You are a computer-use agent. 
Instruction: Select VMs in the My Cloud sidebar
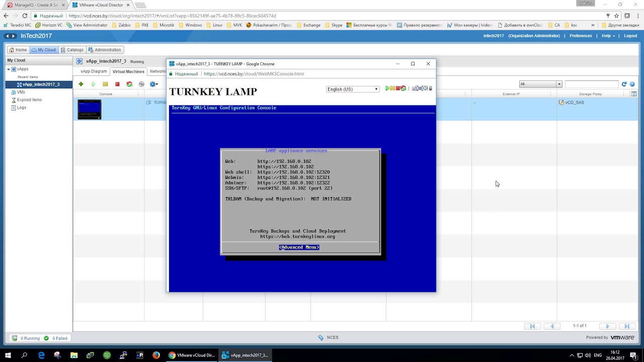pos(21,92)
